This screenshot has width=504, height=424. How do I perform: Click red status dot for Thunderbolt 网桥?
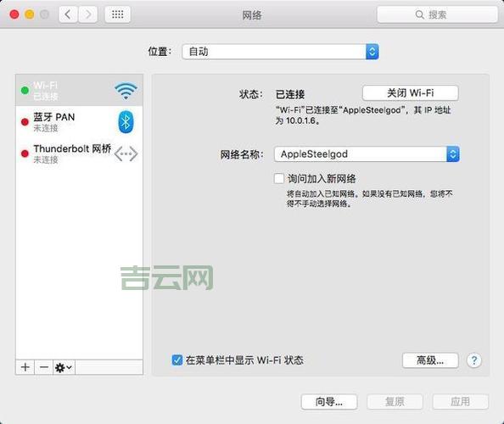pyautogui.click(x=25, y=153)
